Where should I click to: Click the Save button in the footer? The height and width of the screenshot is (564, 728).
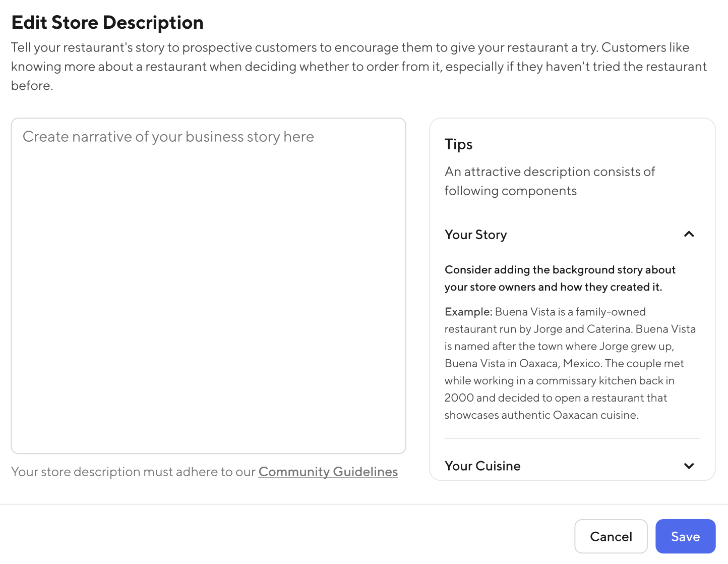(x=685, y=536)
